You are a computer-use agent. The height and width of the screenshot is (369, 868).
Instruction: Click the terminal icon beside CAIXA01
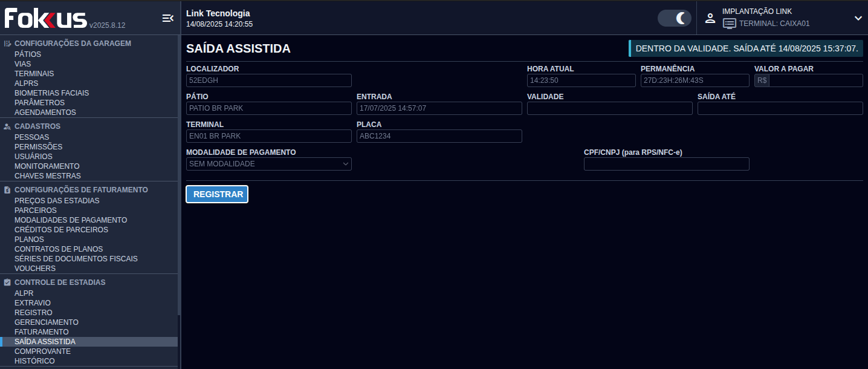point(730,24)
